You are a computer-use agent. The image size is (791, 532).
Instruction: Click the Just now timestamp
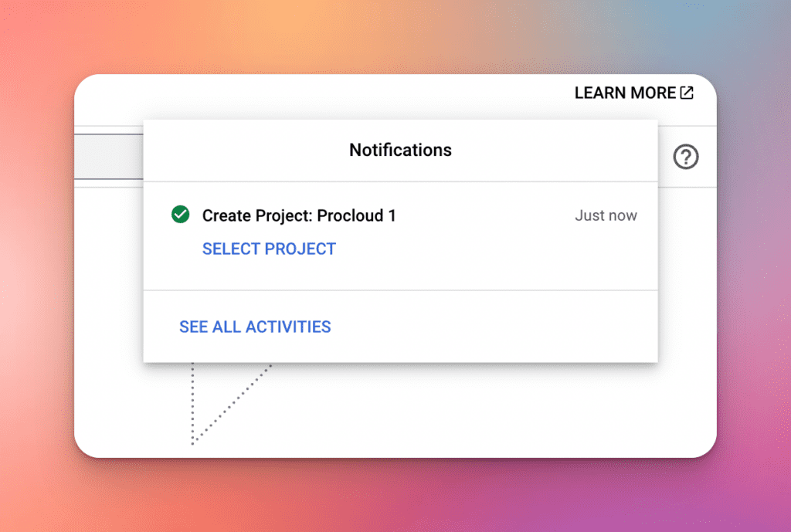point(606,216)
